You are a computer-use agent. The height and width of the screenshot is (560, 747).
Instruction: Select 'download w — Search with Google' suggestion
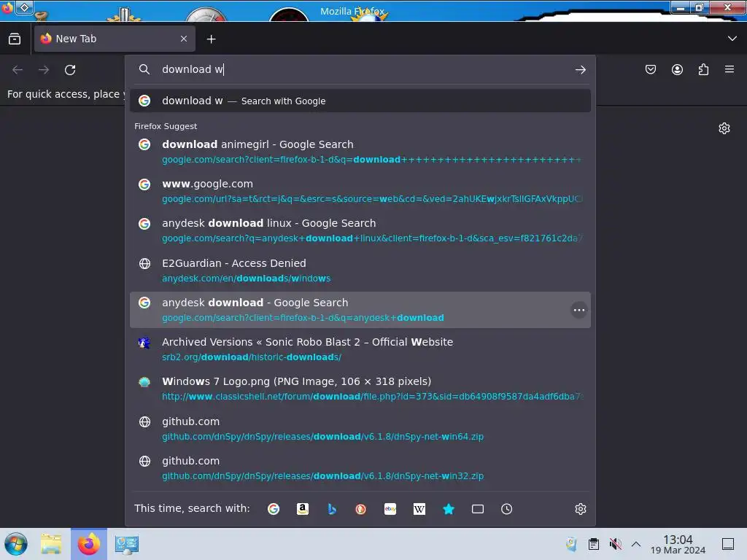tap(360, 101)
